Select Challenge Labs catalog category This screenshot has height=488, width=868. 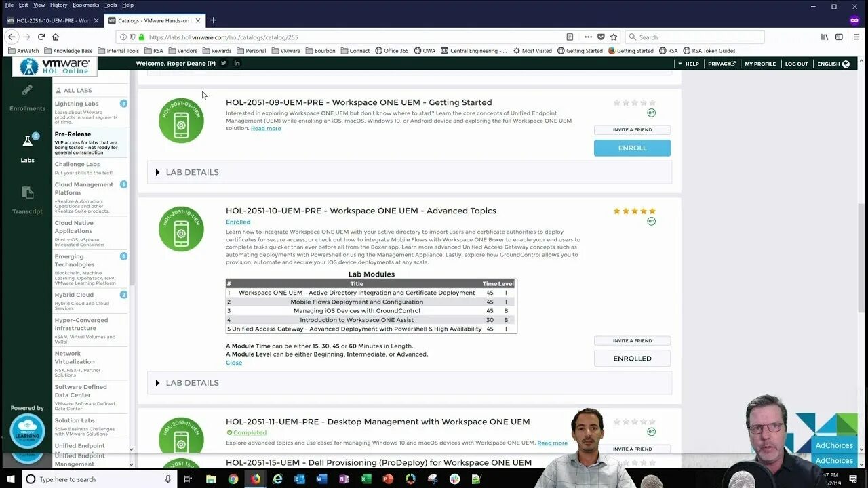pyautogui.click(x=91, y=168)
